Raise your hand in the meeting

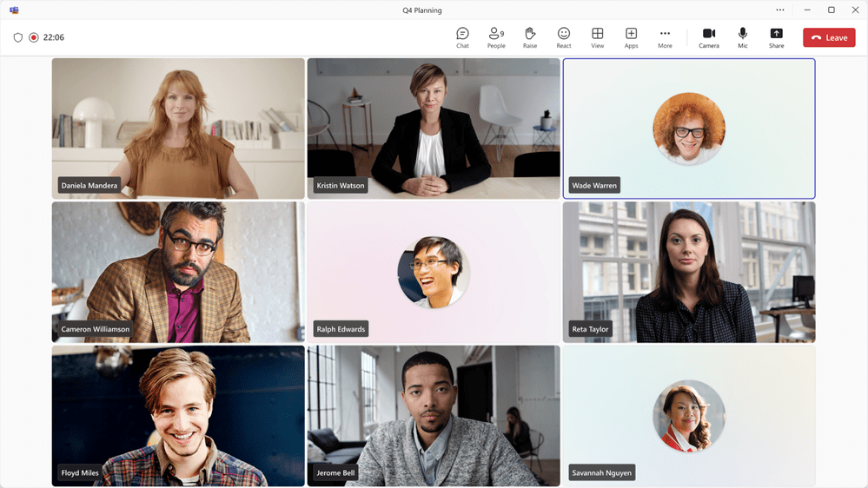click(x=530, y=37)
